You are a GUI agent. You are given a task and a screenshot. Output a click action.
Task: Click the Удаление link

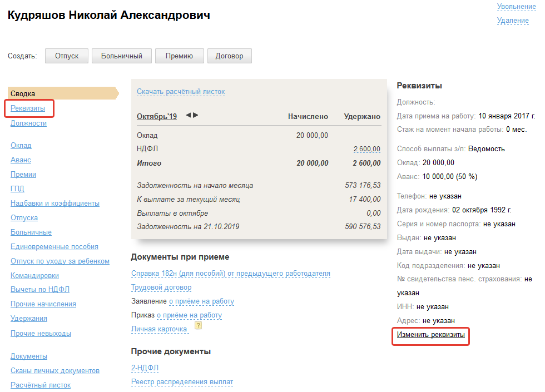point(513,21)
